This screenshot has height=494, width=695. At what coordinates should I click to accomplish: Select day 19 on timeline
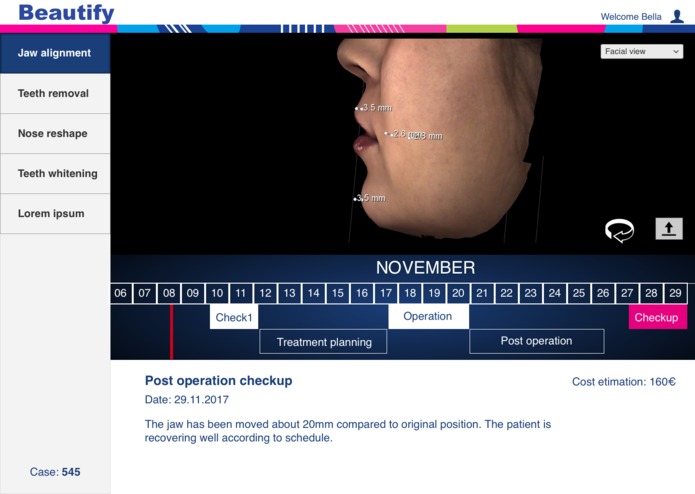click(x=434, y=293)
